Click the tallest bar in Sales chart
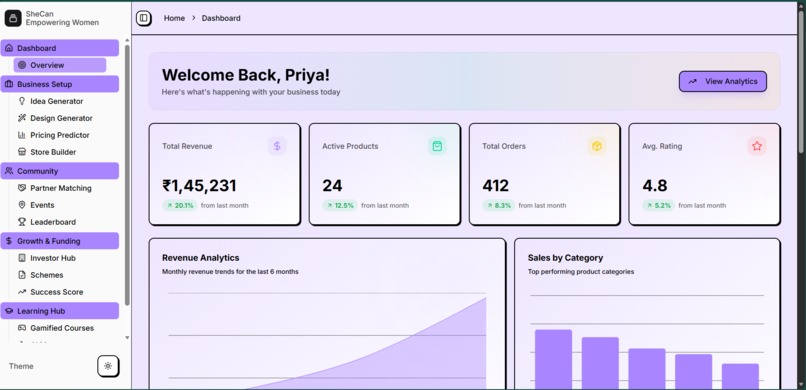Image resolution: width=806 pixels, height=390 pixels. (554, 359)
